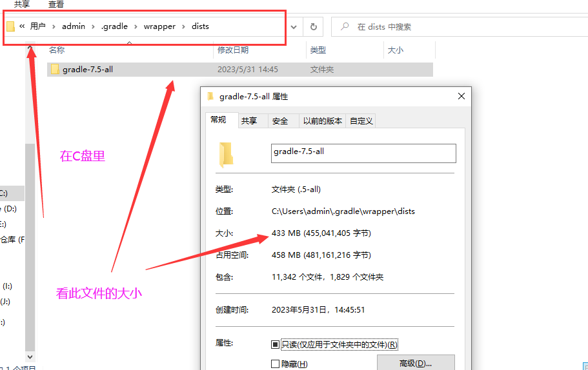Click the 高级(D)... button
The height and width of the screenshot is (370, 588).
[x=416, y=363]
